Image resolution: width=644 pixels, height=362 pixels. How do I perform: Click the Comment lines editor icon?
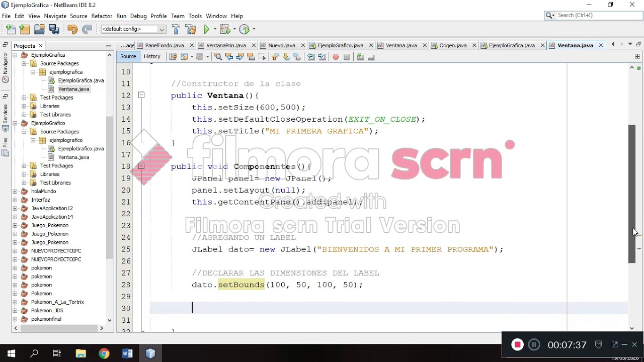tap(360, 57)
